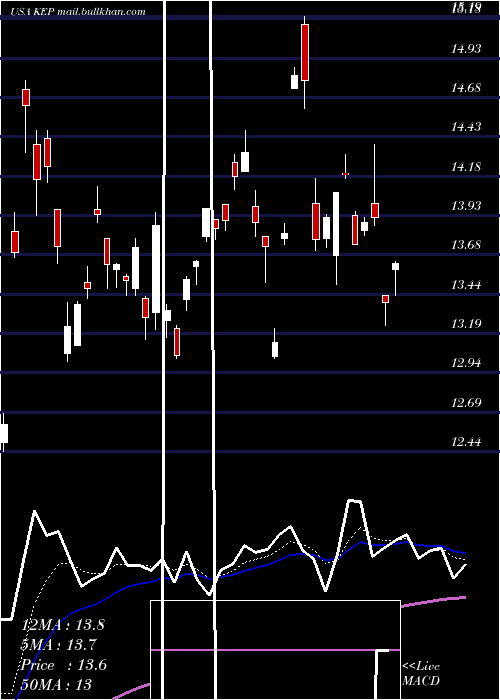Click the lowest white candle near 12.44

click(4, 433)
